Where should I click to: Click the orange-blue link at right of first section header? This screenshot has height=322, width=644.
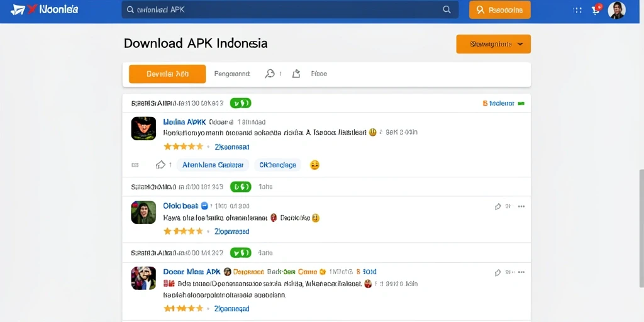(504, 104)
